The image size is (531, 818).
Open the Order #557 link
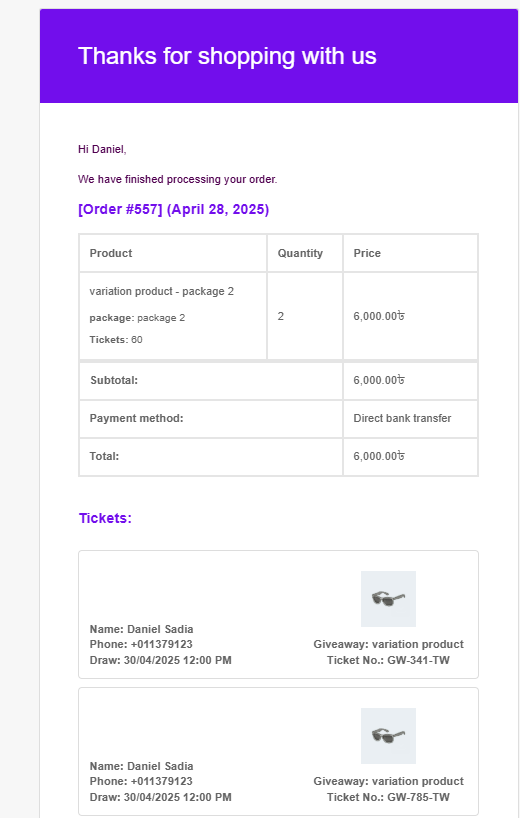tap(173, 209)
